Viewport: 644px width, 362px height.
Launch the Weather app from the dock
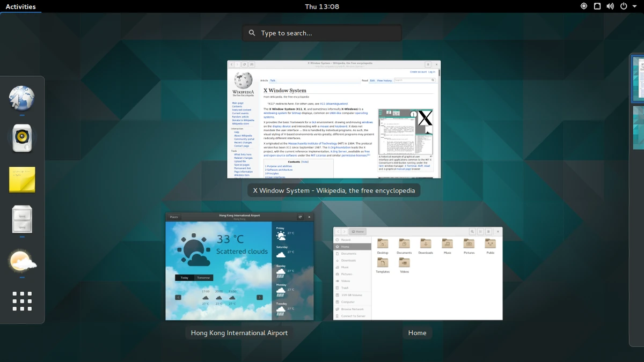click(21, 261)
